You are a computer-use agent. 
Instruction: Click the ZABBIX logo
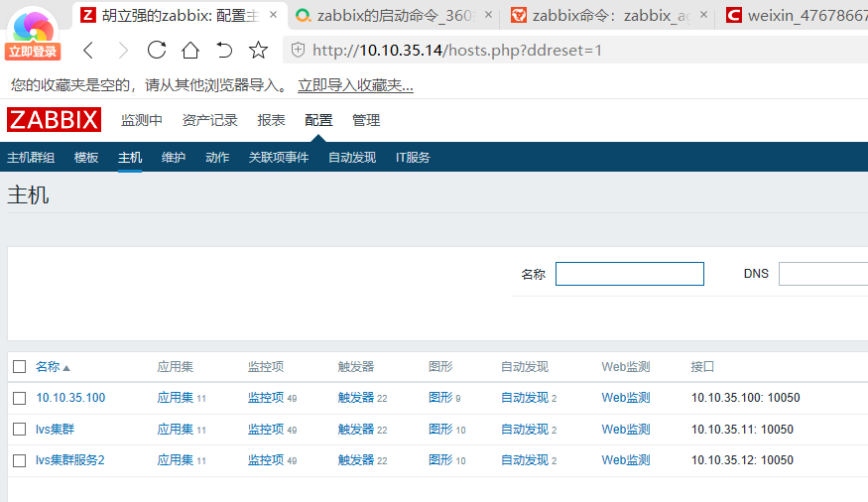[x=54, y=120]
